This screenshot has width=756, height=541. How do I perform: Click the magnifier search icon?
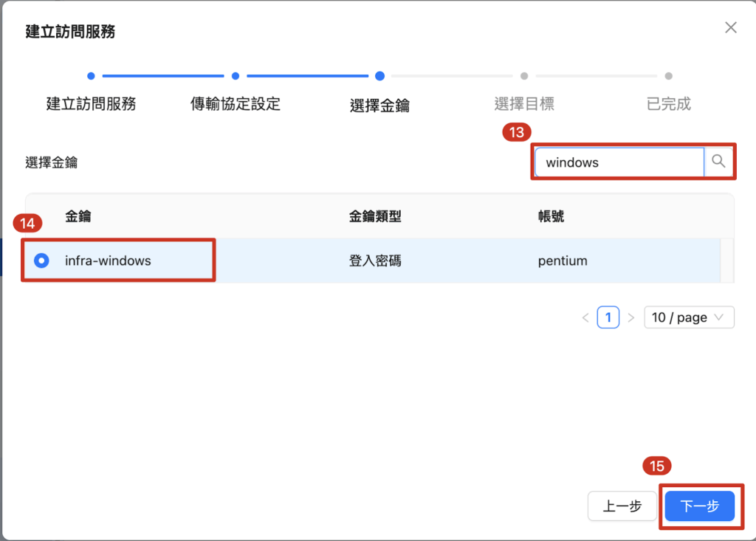pos(718,162)
